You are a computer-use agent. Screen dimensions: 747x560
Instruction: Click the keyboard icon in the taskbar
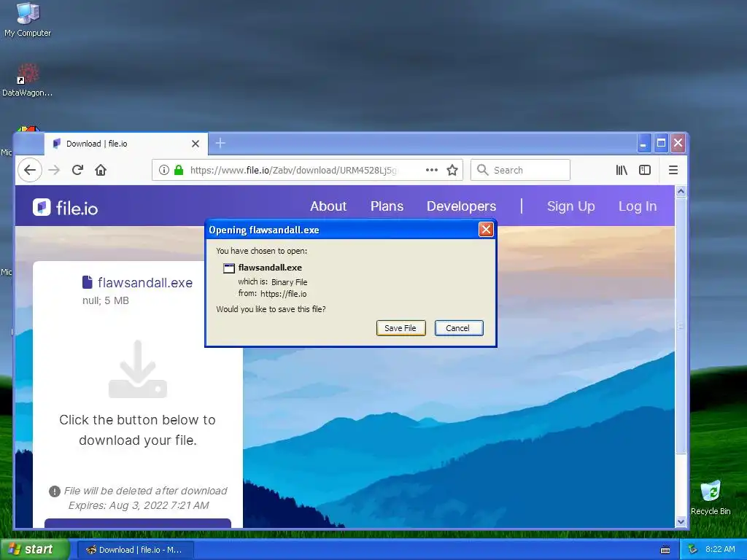(665, 550)
